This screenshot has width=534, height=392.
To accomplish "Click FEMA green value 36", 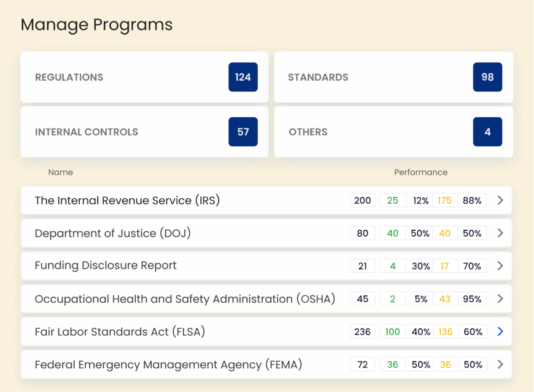I will (x=393, y=365).
